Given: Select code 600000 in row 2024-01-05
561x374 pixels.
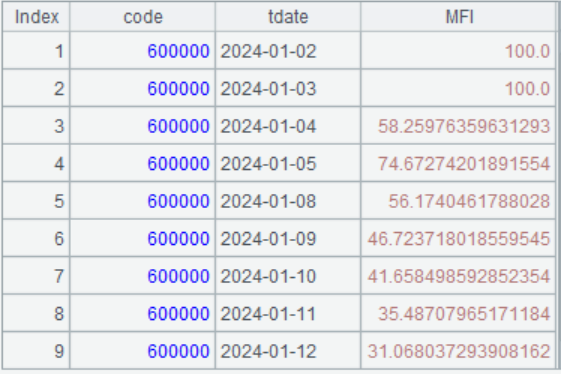Looking at the screenshot, I should coord(143,164).
